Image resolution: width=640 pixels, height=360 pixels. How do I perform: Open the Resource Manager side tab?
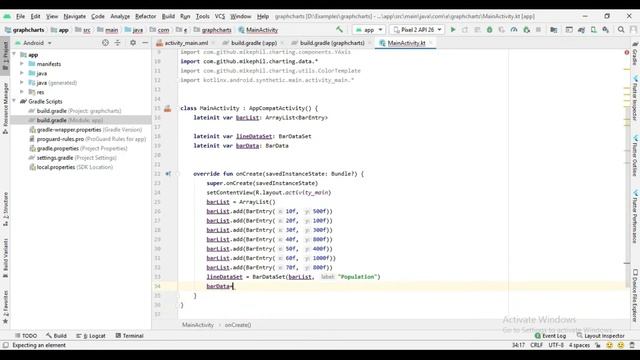click(5, 108)
